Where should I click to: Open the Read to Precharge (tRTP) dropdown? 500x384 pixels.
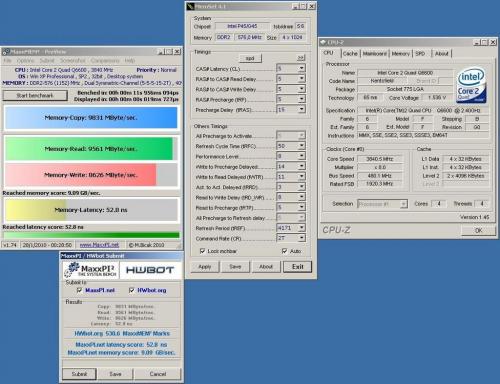(301, 207)
